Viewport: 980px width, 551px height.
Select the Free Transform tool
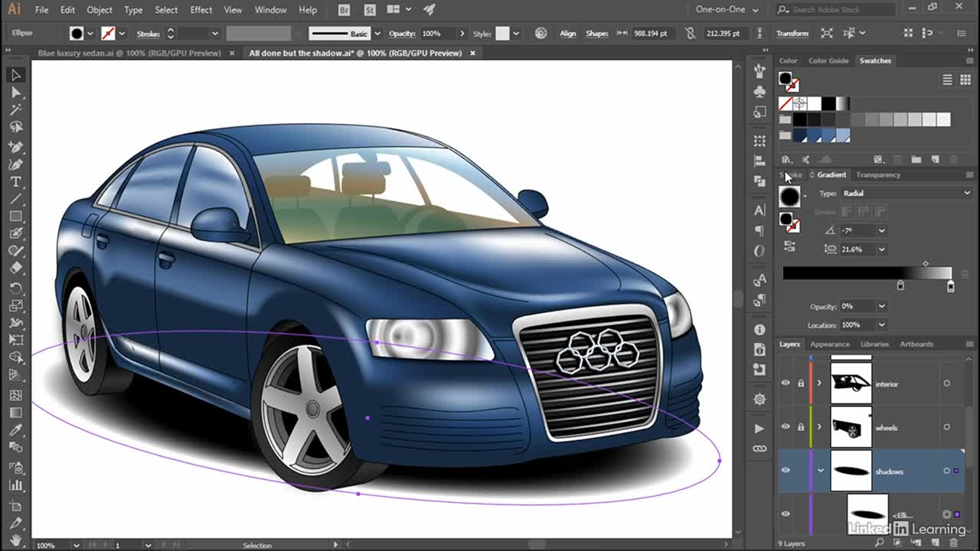(15, 340)
